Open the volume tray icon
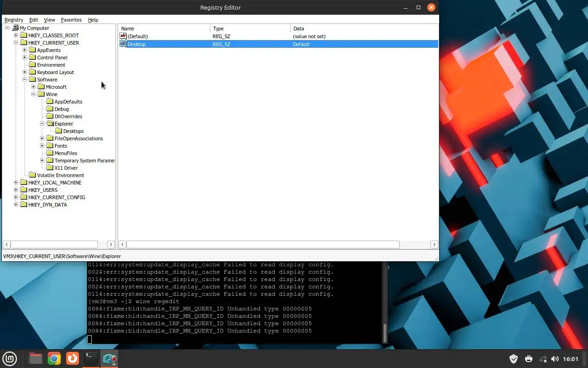This screenshot has width=588, height=368. tap(555, 359)
